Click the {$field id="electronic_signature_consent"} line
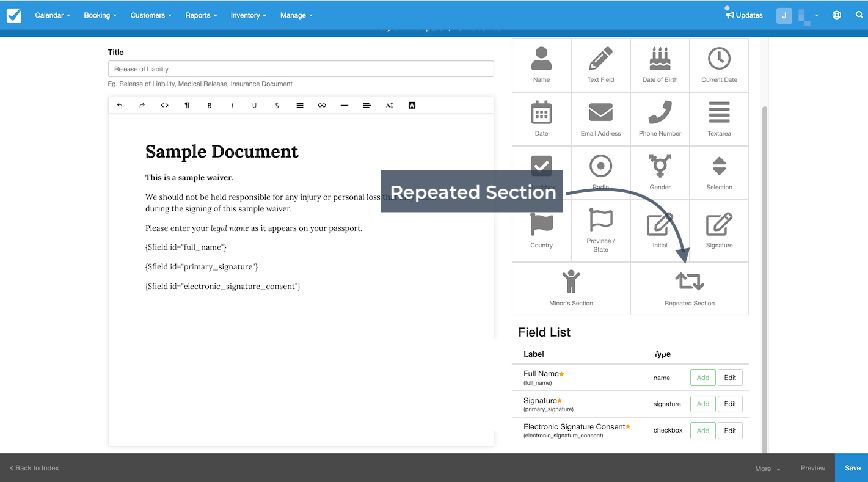Image resolution: width=868 pixels, height=482 pixels. point(223,287)
